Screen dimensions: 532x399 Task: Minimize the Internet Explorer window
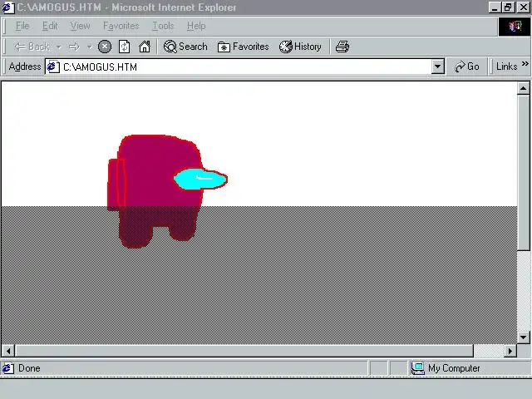[x=495, y=7]
